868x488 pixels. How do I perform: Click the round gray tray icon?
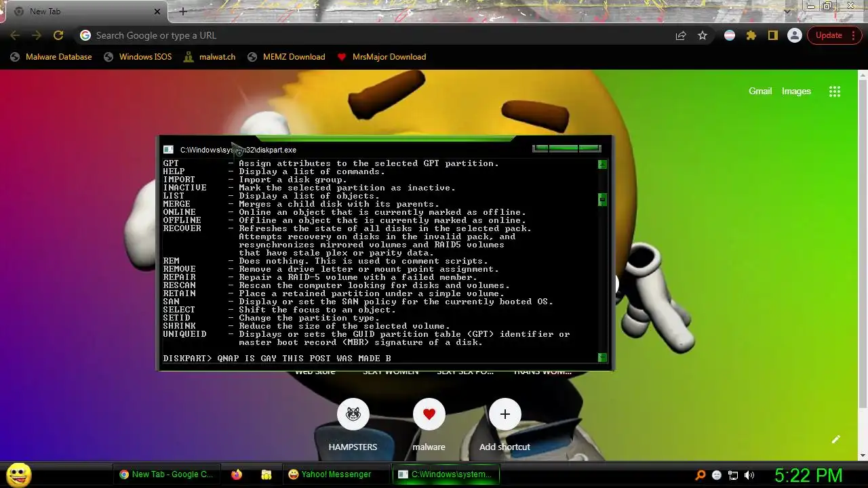[x=717, y=475]
